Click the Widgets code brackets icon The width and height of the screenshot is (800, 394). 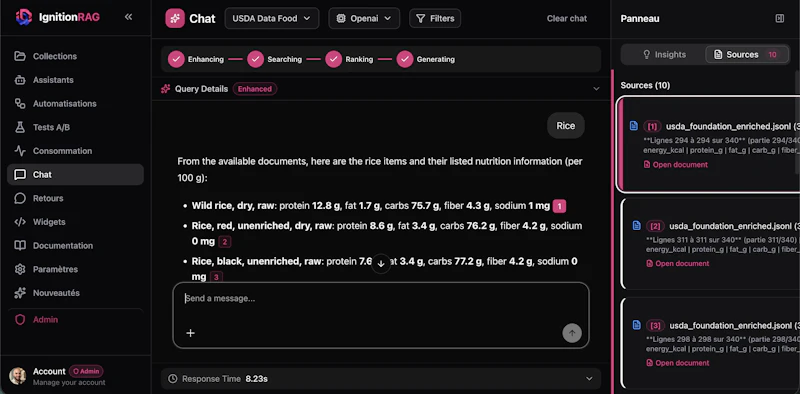coord(20,221)
